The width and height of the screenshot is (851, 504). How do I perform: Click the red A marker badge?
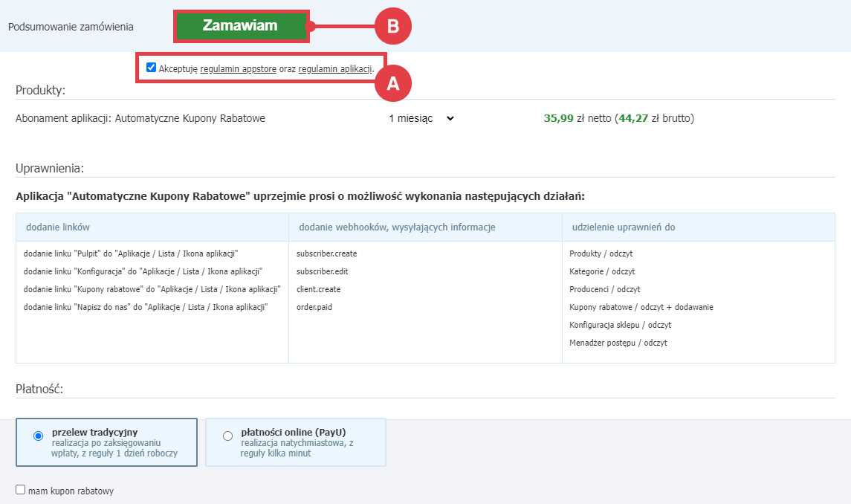click(392, 84)
